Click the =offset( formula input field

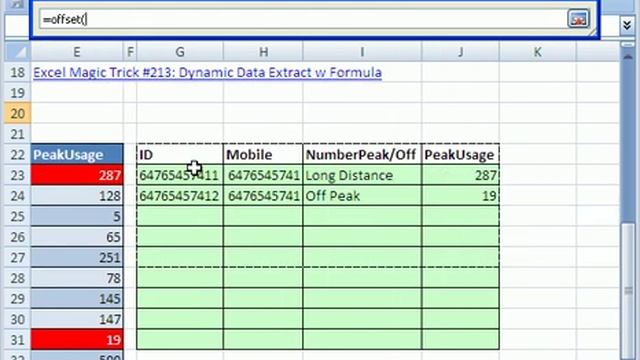click(302, 19)
